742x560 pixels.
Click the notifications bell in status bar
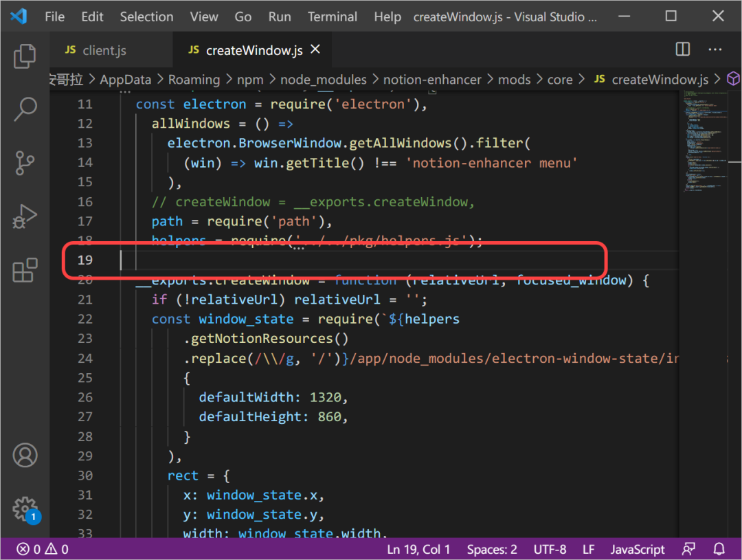pyautogui.click(x=719, y=549)
